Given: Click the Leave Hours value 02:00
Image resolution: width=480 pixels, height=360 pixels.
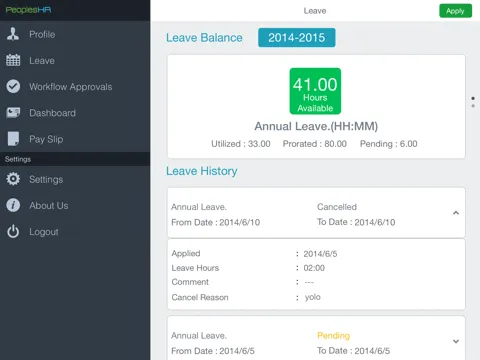Looking at the screenshot, I should 314,268.
